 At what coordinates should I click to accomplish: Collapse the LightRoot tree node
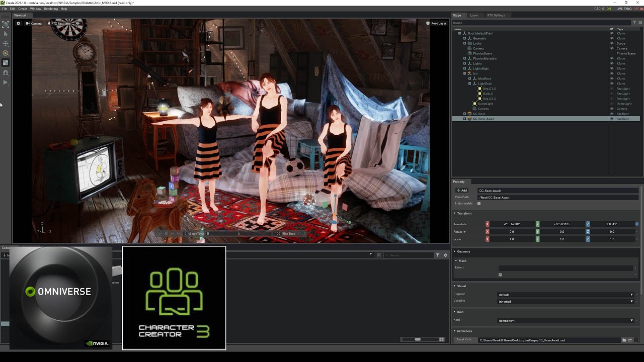point(469,83)
